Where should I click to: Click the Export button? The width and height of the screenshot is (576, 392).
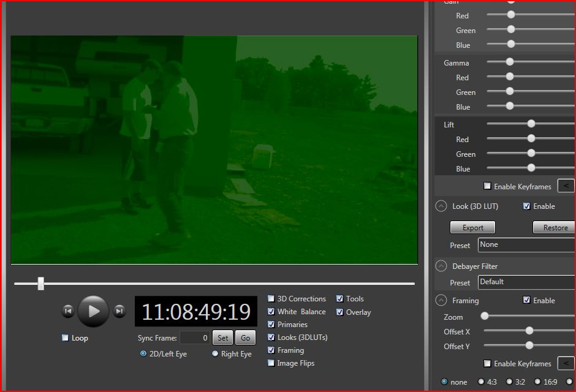[x=472, y=227]
